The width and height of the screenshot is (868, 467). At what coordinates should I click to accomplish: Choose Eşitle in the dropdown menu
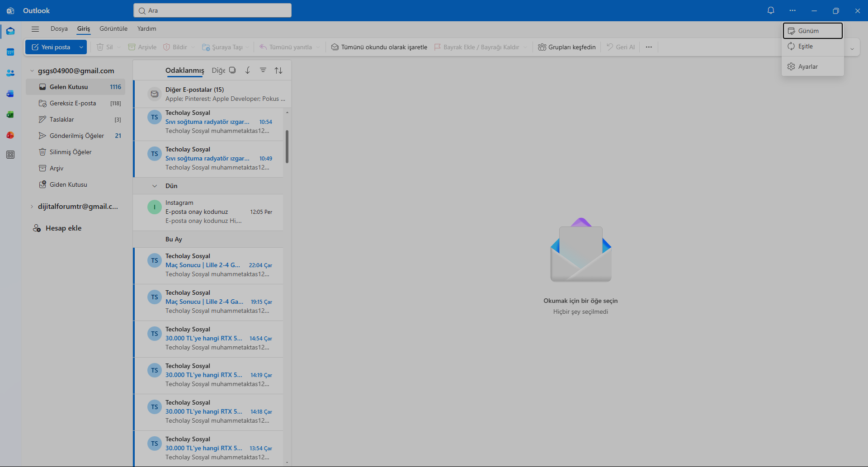(813, 46)
